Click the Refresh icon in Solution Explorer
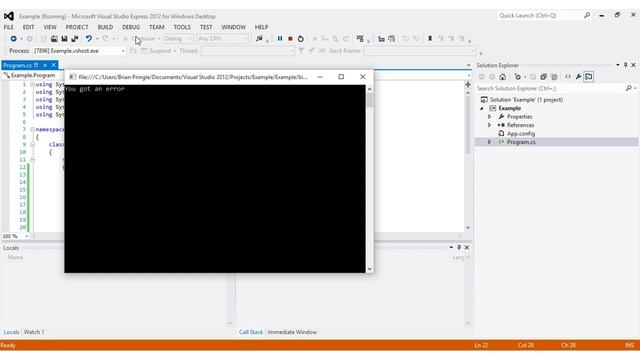640x360 pixels. pos(533,77)
